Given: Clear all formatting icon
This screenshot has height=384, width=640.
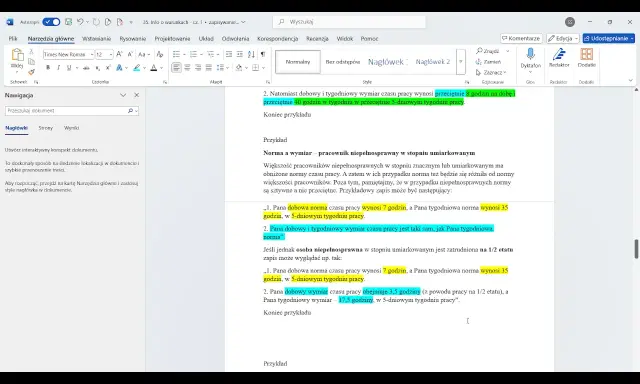Looking at the screenshot, I should coord(160,54).
